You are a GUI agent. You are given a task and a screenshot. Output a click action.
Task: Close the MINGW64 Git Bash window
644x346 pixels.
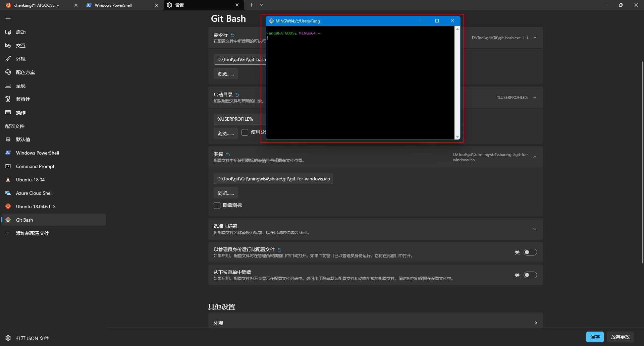coord(452,21)
